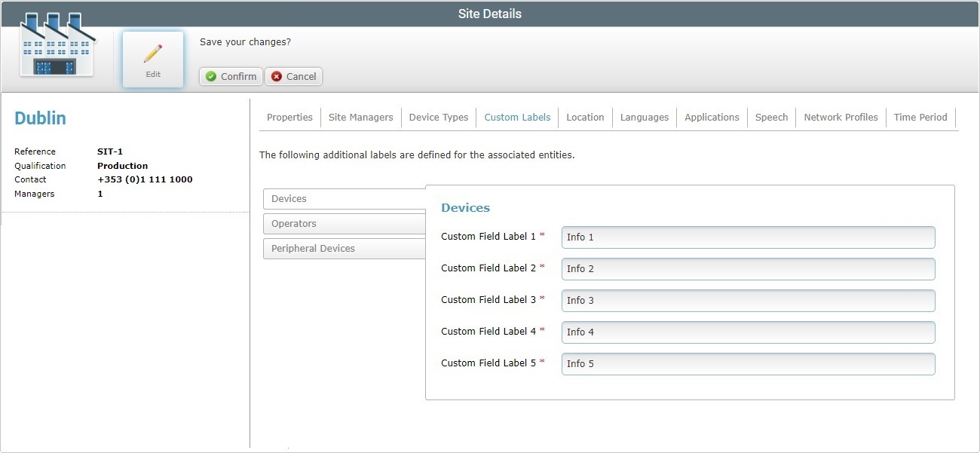This screenshot has height=453, width=980.
Task: View the Speech tab
Action: click(x=771, y=118)
